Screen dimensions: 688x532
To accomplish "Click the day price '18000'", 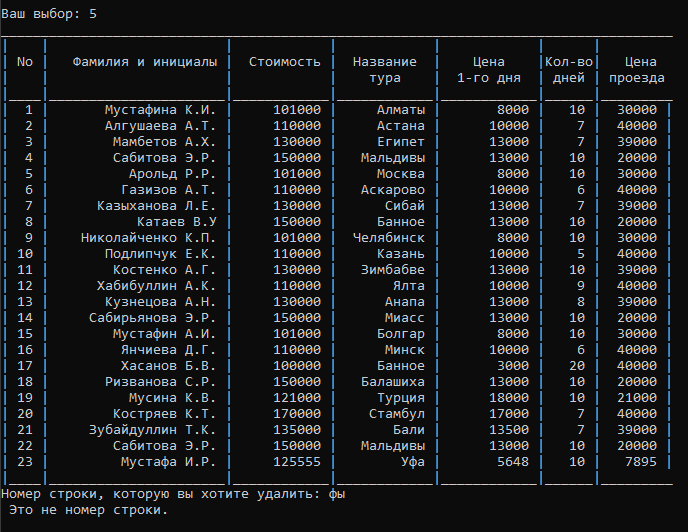I will tap(509, 398).
